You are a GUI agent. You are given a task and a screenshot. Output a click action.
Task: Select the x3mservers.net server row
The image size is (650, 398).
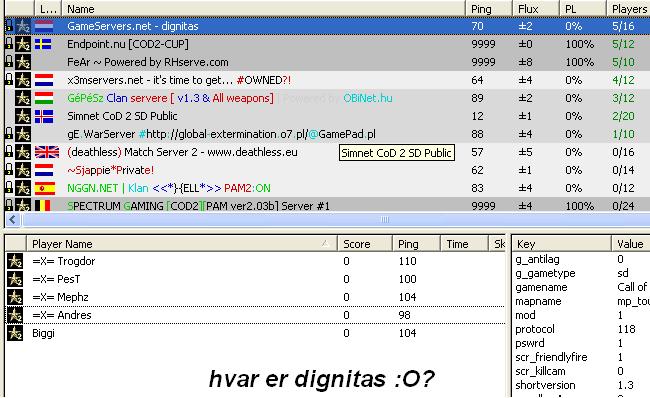(x=327, y=80)
